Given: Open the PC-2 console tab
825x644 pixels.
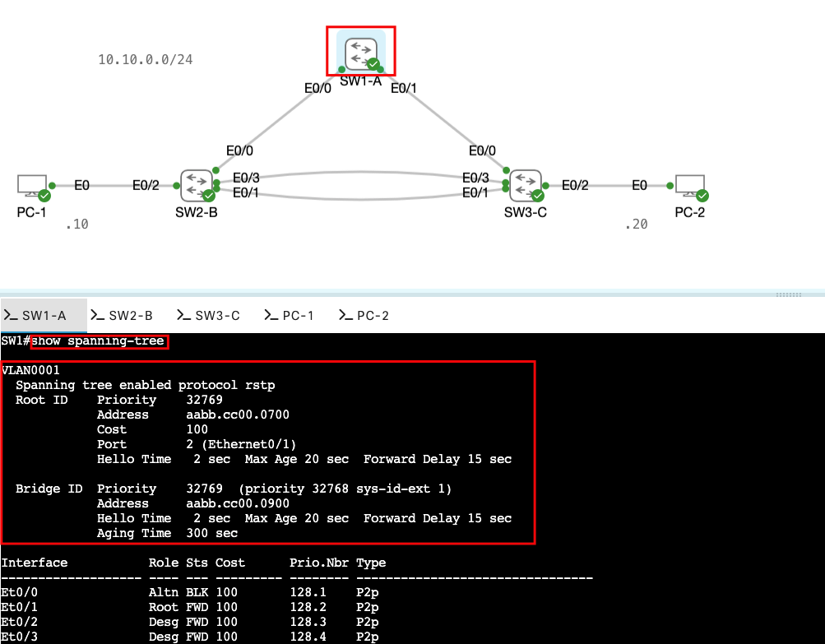Looking at the screenshot, I should [x=364, y=316].
